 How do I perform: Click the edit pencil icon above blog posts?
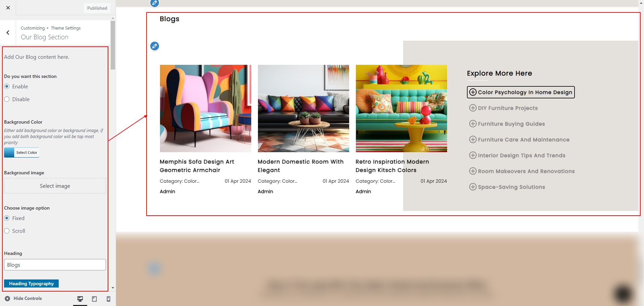tap(155, 46)
